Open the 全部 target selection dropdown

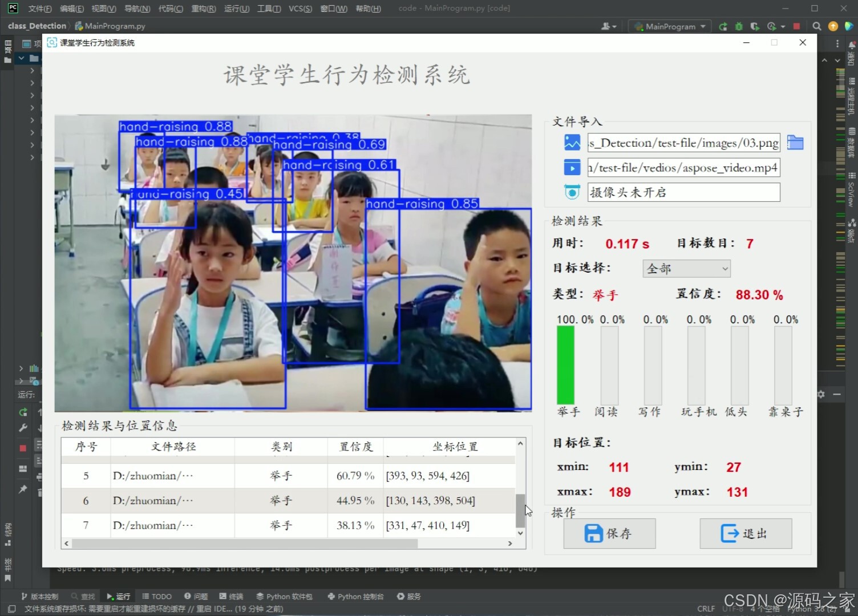click(x=686, y=268)
